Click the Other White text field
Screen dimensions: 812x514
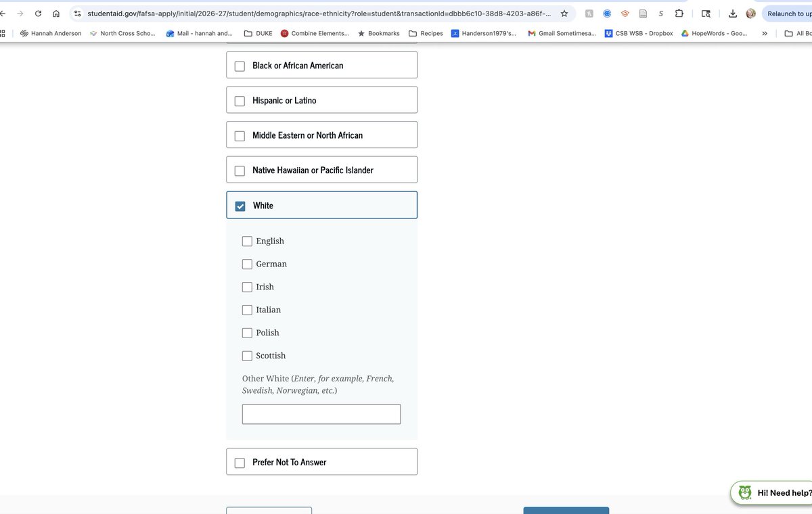point(321,415)
